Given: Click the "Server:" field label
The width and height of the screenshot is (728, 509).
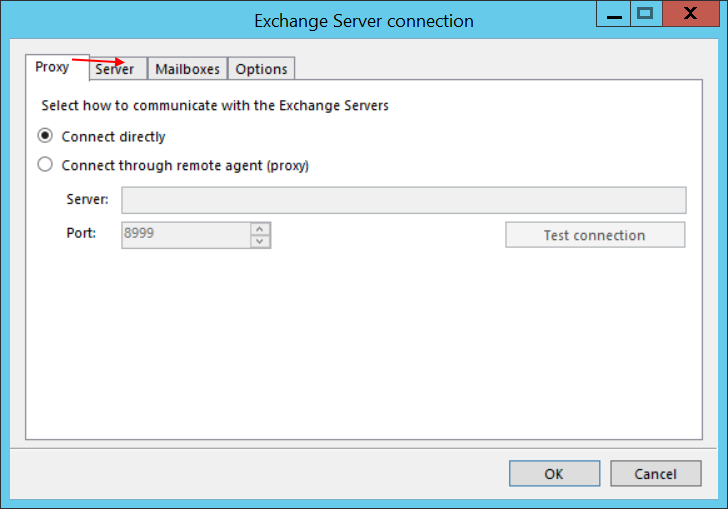Looking at the screenshot, I should (88, 200).
